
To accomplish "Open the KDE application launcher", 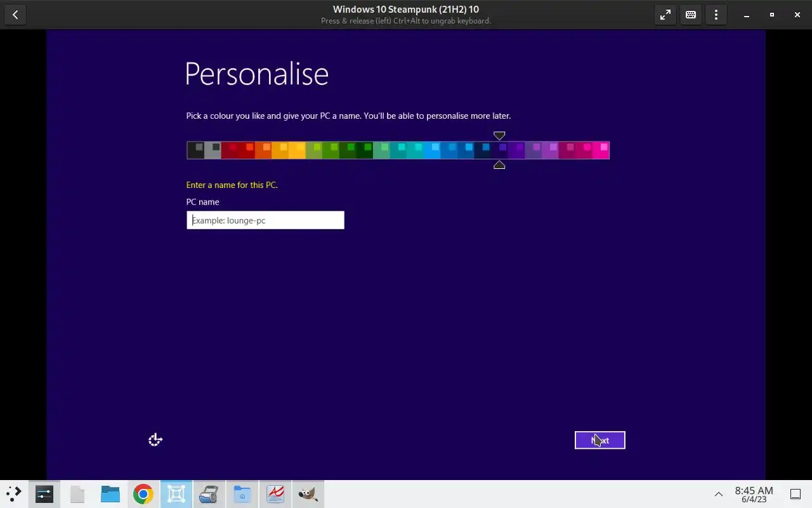I will pyautogui.click(x=14, y=493).
